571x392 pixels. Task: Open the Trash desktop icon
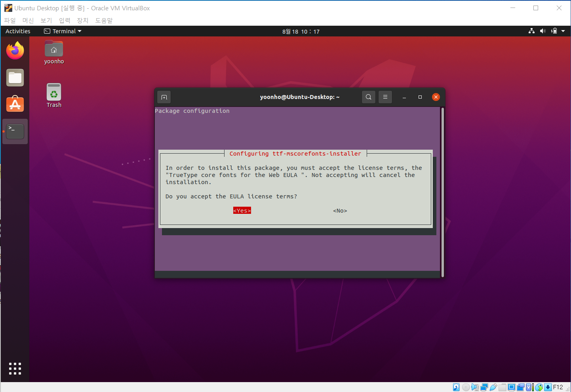coord(54,95)
